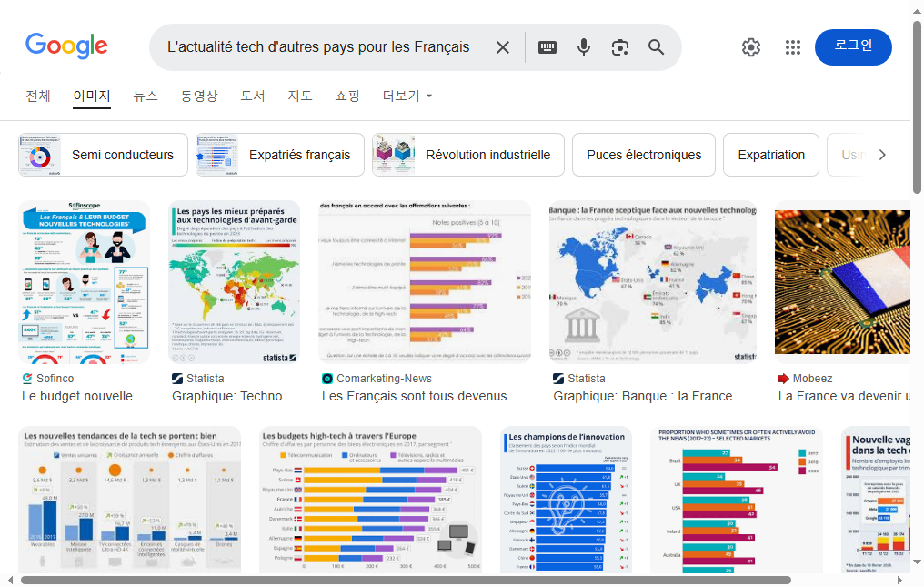Click the scroll-up arrow of vertical scrollbar
This screenshot has width=924, height=587.
click(x=917, y=10)
